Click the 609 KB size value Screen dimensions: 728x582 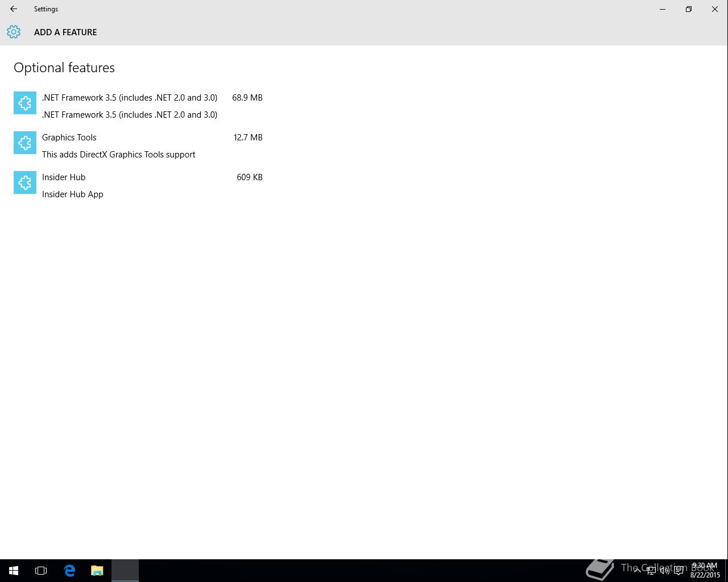tap(250, 177)
